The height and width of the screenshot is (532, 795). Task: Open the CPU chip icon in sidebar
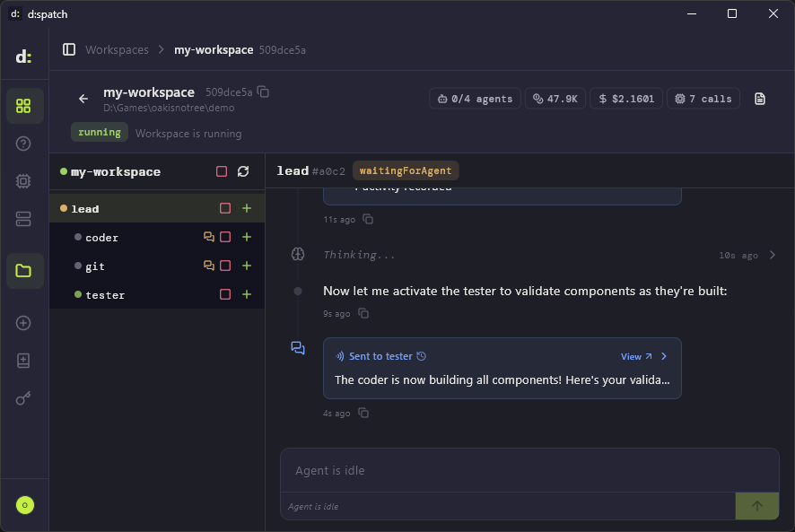(x=24, y=181)
